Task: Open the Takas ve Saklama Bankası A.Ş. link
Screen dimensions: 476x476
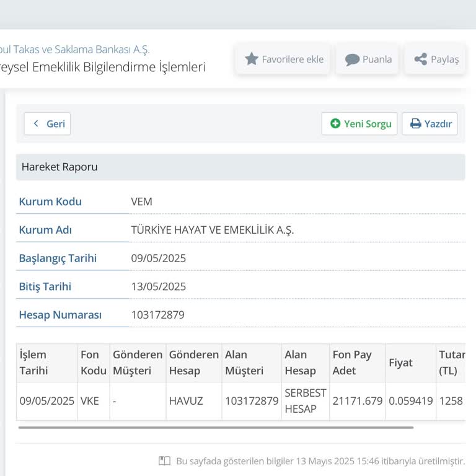Action: (74, 50)
